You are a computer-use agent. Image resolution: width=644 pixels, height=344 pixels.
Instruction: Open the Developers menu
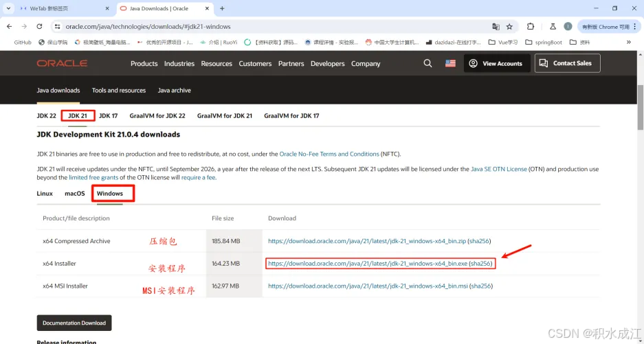327,64
